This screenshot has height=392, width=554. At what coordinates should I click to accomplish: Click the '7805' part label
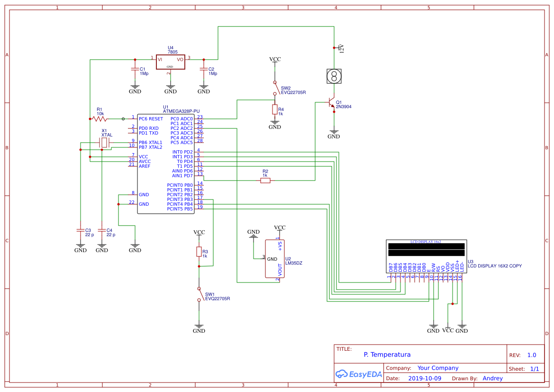(173, 52)
